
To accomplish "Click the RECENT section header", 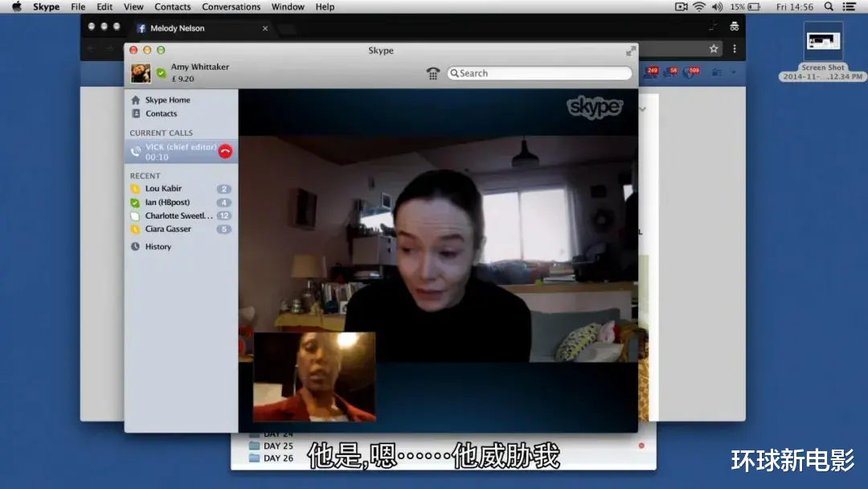I will point(145,175).
